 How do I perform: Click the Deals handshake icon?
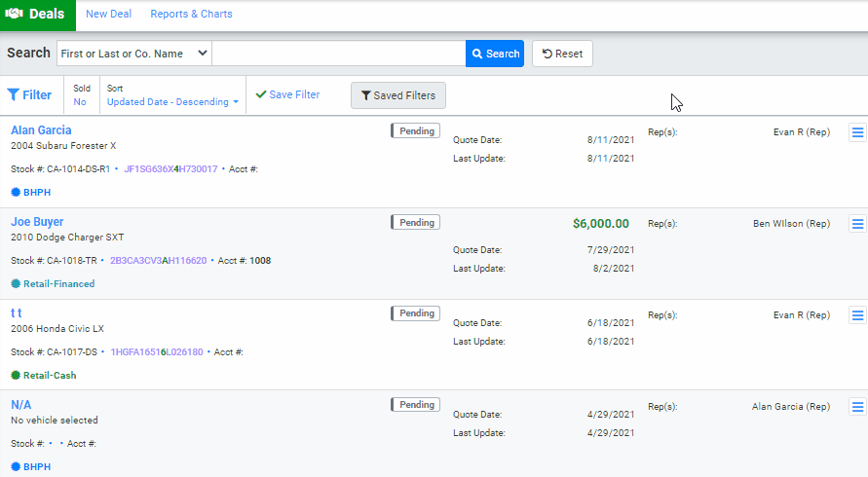pyautogui.click(x=15, y=14)
